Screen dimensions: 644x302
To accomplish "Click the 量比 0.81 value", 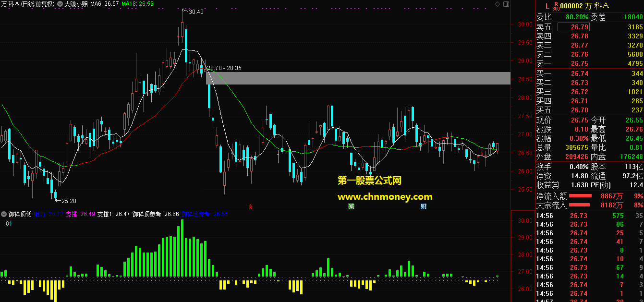I will pyautogui.click(x=636, y=147).
